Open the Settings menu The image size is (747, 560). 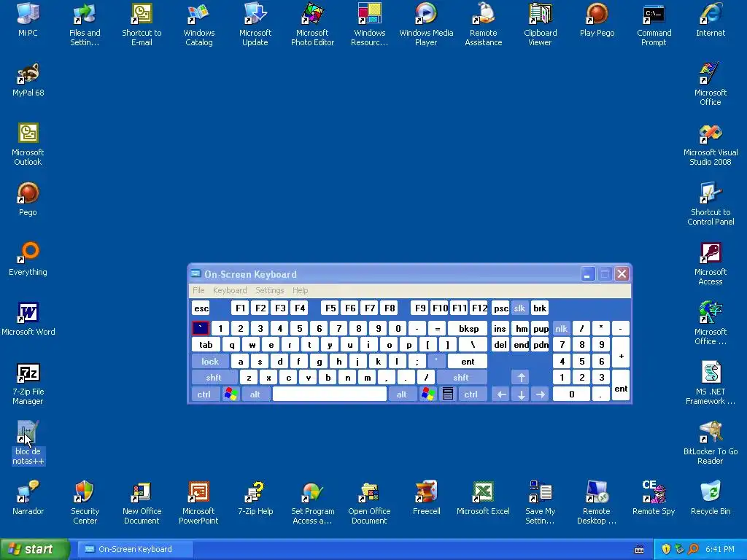click(270, 290)
